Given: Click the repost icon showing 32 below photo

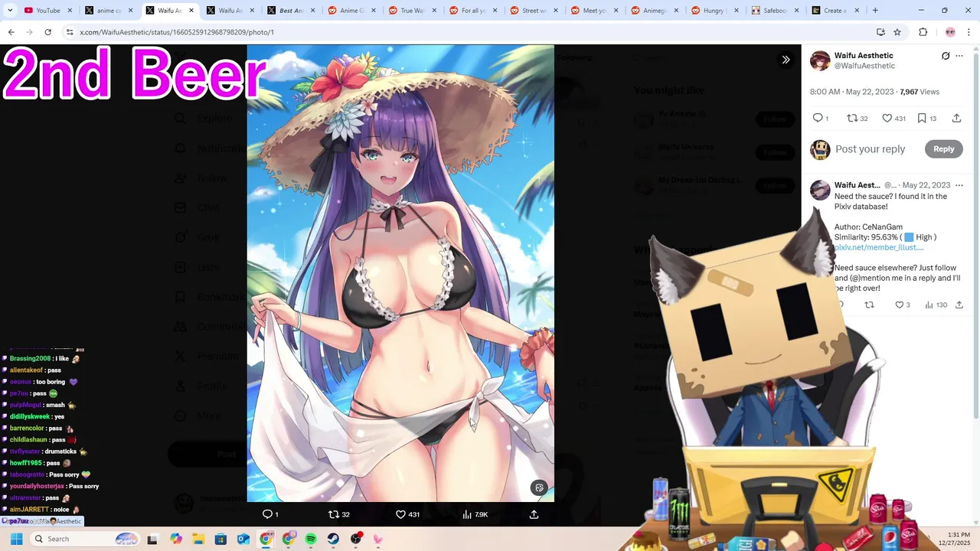Looking at the screenshot, I should (333, 514).
